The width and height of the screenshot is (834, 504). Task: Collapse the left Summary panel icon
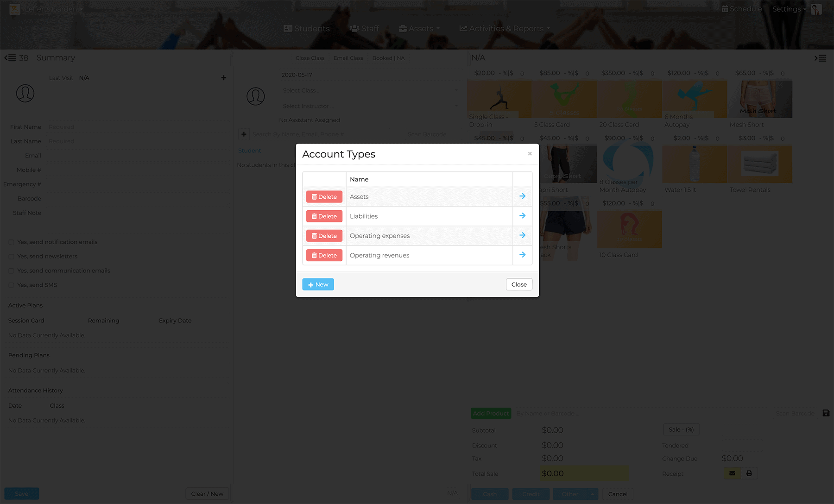10,58
